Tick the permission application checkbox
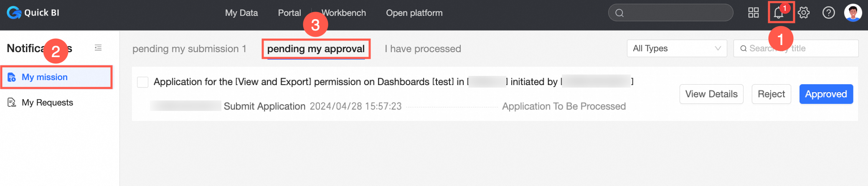 (143, 82)
